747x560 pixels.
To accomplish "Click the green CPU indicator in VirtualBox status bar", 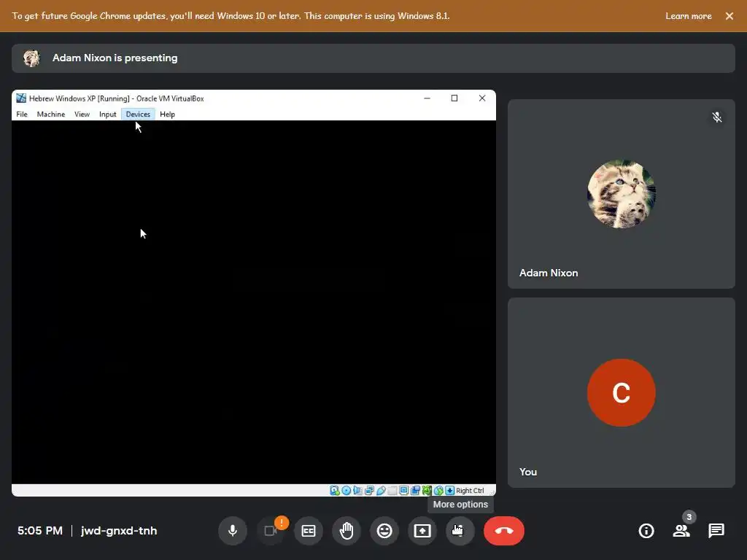I will pyautogui.click(x=427, y=491).
